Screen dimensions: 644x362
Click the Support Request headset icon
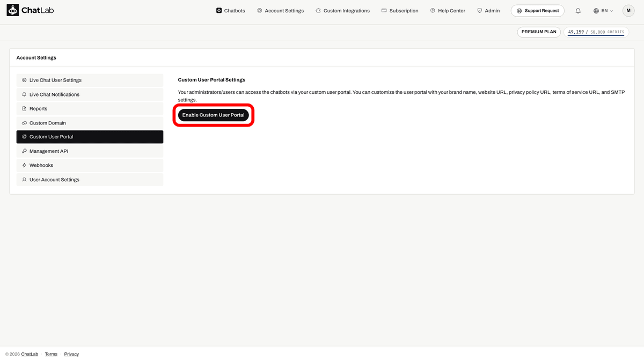point(519,11)
